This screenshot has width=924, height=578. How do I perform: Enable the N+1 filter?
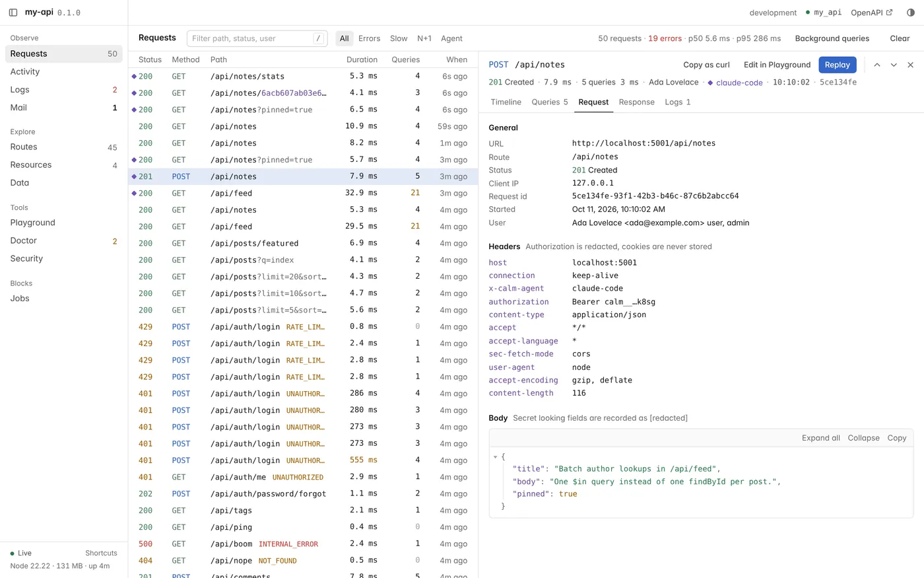(x=424, y=38)
